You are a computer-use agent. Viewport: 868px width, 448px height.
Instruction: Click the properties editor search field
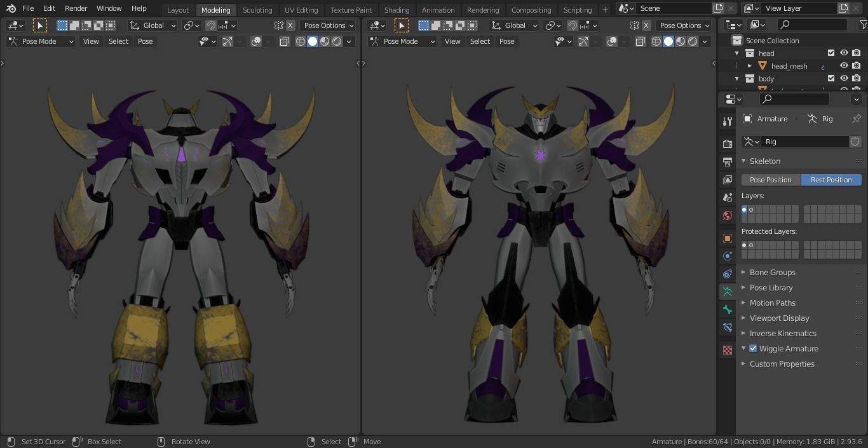coord(794,99)
